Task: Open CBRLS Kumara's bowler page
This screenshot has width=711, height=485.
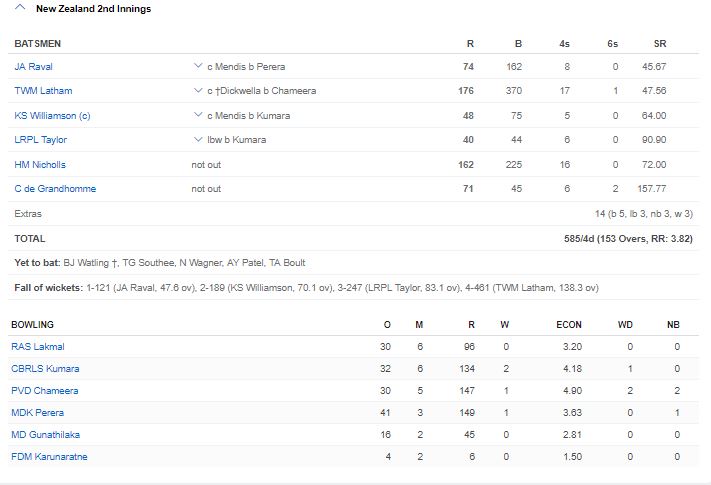Action: pyautogui.click(x=45, y=369)
